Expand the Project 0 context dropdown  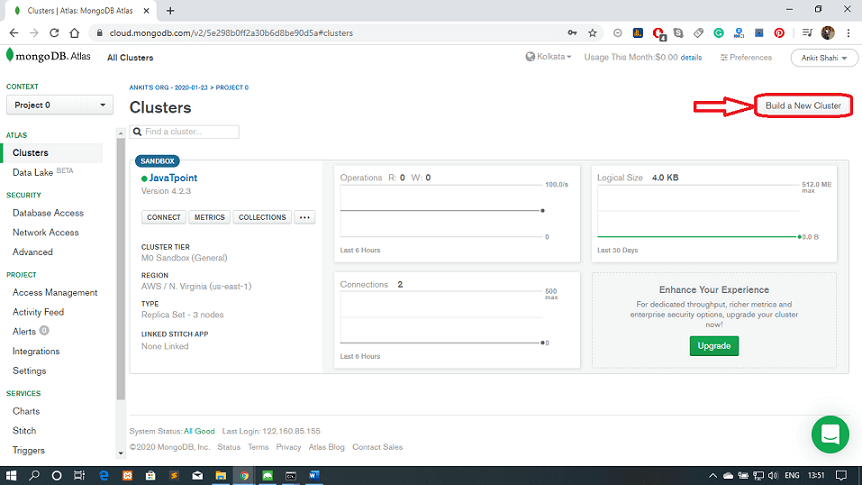click(59, 105)
